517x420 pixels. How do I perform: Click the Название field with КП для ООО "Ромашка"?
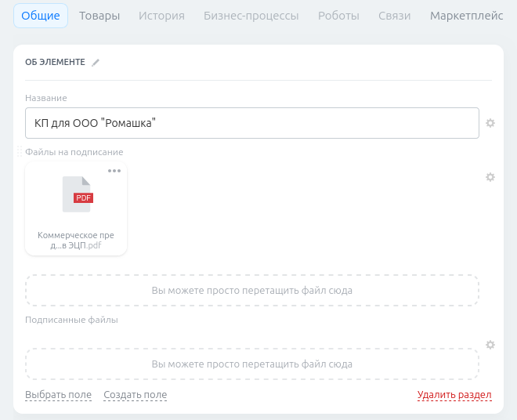click(x=251, y=123)
